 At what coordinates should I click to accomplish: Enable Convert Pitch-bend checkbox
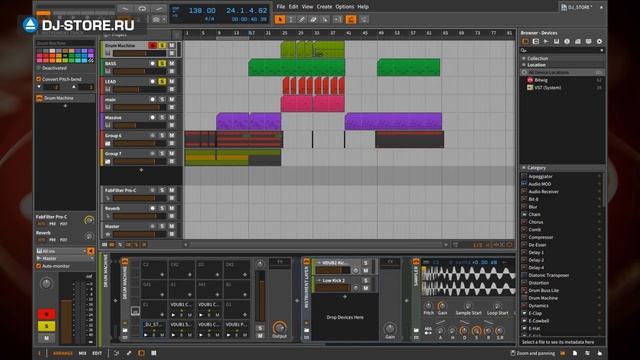39,79
